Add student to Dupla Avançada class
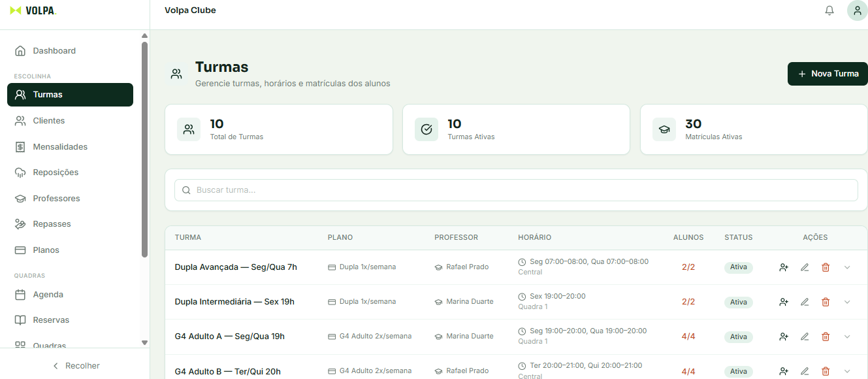 click(784, 267)
